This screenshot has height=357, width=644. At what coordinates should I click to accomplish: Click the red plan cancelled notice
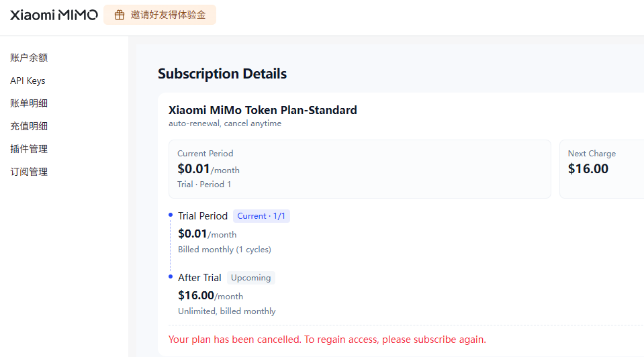click(327, 340)
